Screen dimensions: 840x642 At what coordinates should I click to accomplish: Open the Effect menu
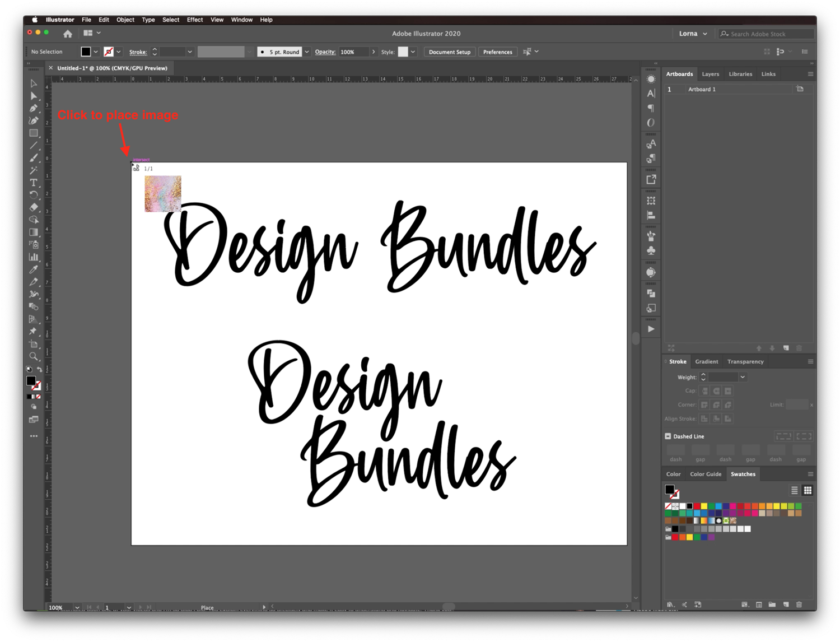tap(195, 20)
